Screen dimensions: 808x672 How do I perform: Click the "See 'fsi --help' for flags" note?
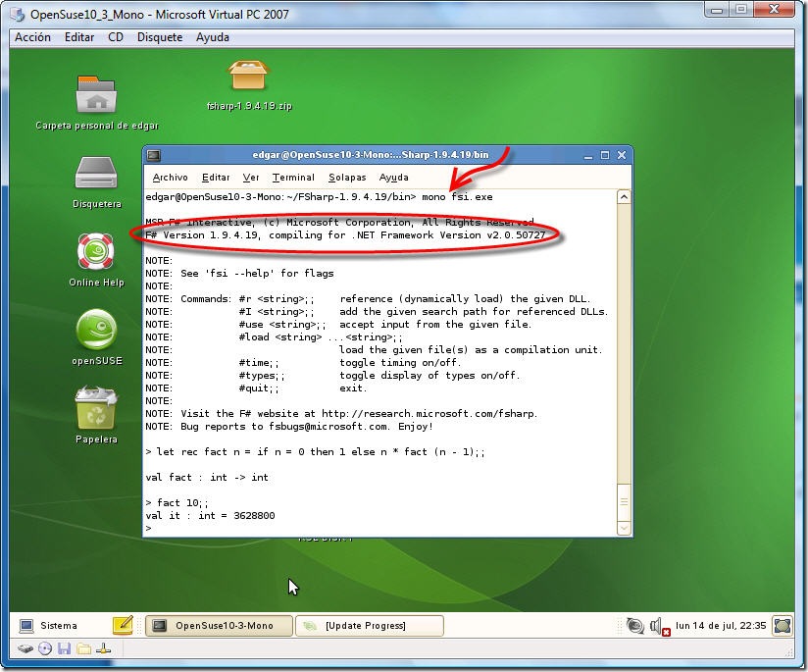pos(257,274)
